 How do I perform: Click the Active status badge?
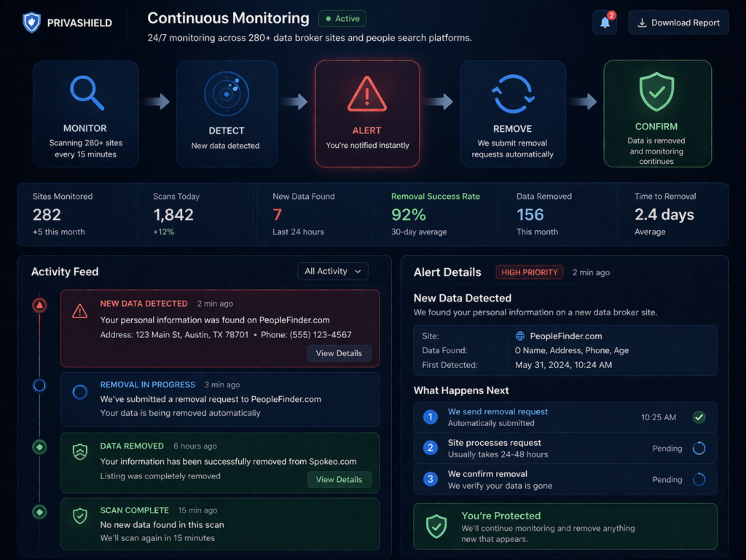pyautogui.click(x=342, y=18)
